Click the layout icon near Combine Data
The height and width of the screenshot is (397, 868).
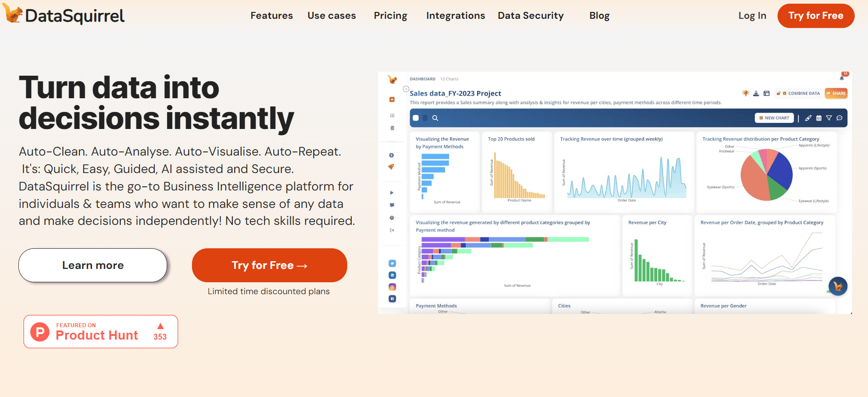tap(767, 93)
